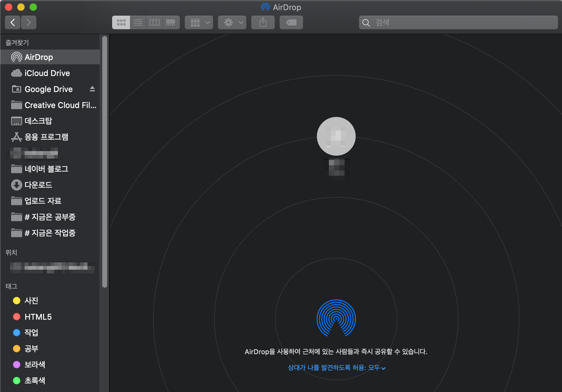Screen dimensions: 562x392
Task: Click the 데스크탑 desktop icon
Action: 17,121
